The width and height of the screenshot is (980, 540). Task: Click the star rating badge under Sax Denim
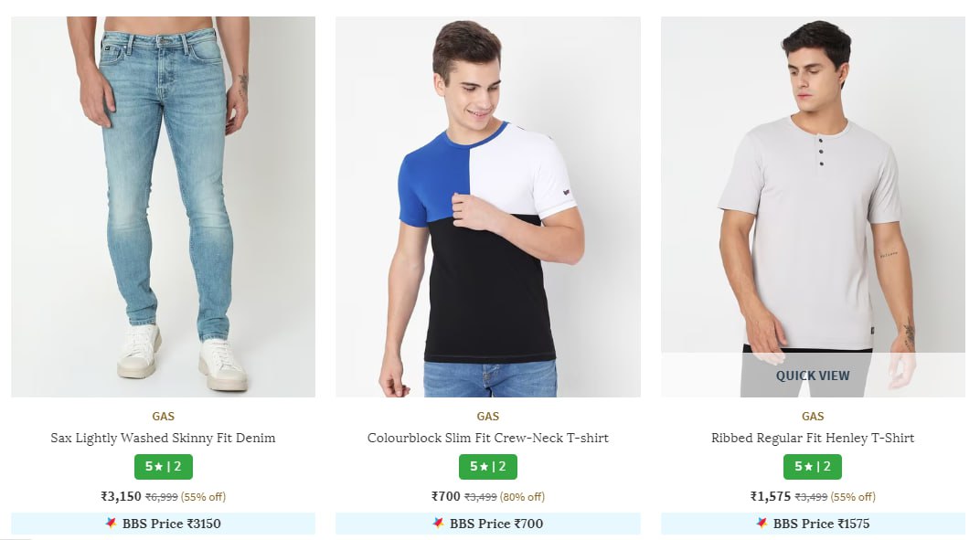click(163, 467)
